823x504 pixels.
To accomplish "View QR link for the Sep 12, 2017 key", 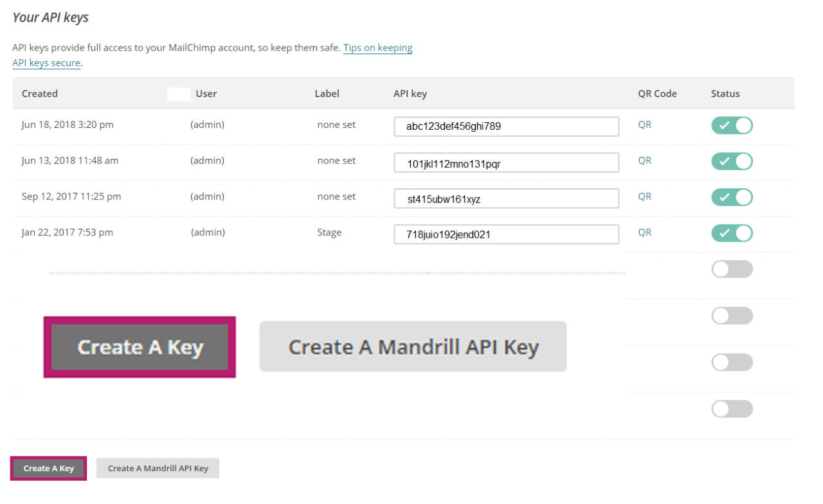I will tap(644, 197).
